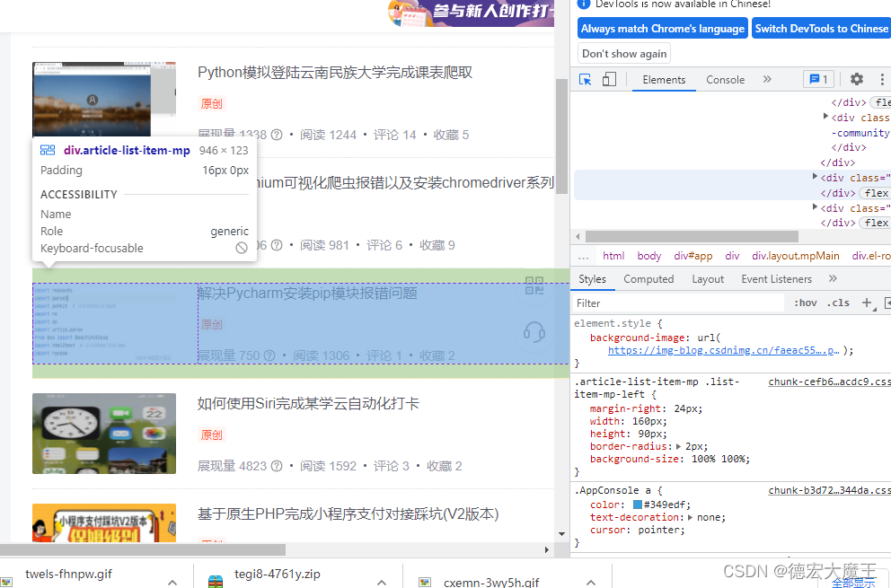This screenshot has height=588, width=891.
Task: Select div.layout.mpMain in the breadcrumb bar
Action: [795, 255]
